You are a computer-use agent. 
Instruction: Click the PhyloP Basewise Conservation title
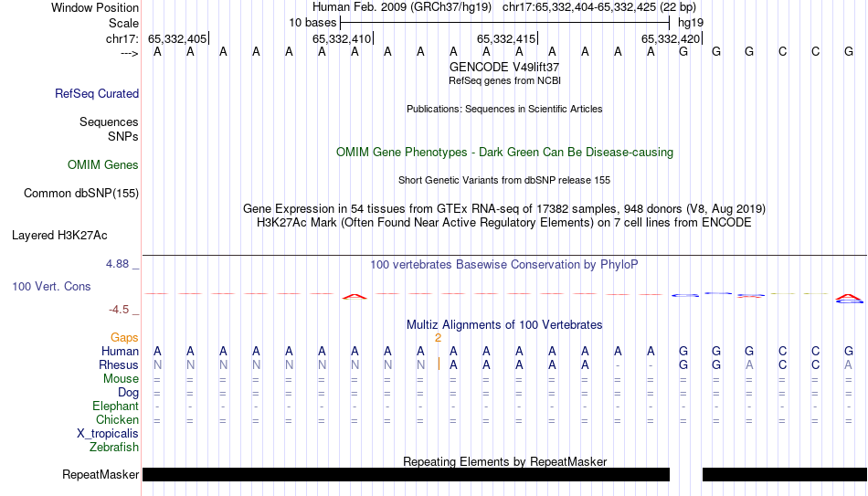504,265
